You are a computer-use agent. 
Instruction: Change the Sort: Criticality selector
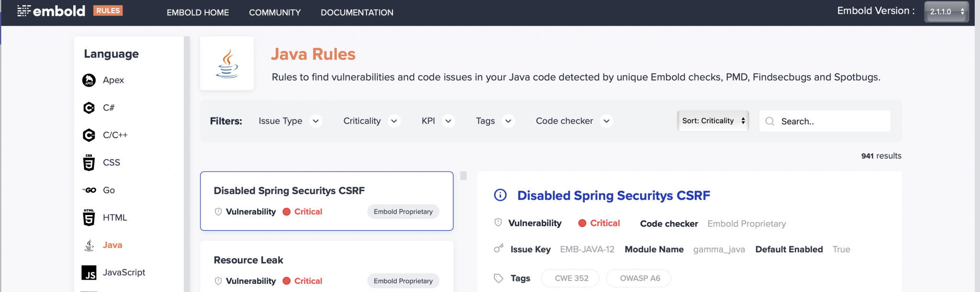click(x=713, y=121)
